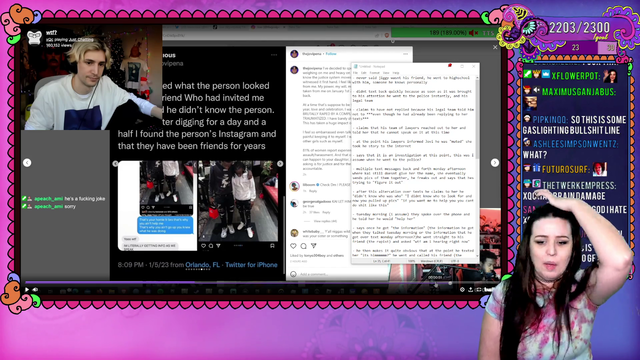Open the Format menu in Notepad
The width and height of the screenshot is (640, 360).
click(x=375, y=73)
